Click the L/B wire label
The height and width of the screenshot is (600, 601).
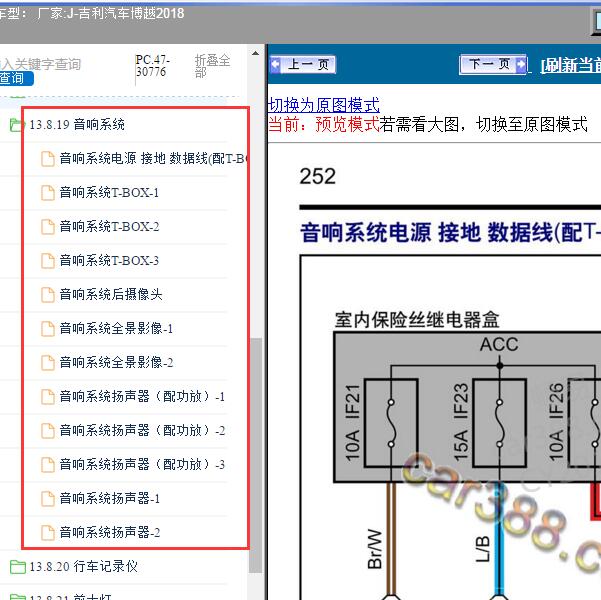point(483,549)
